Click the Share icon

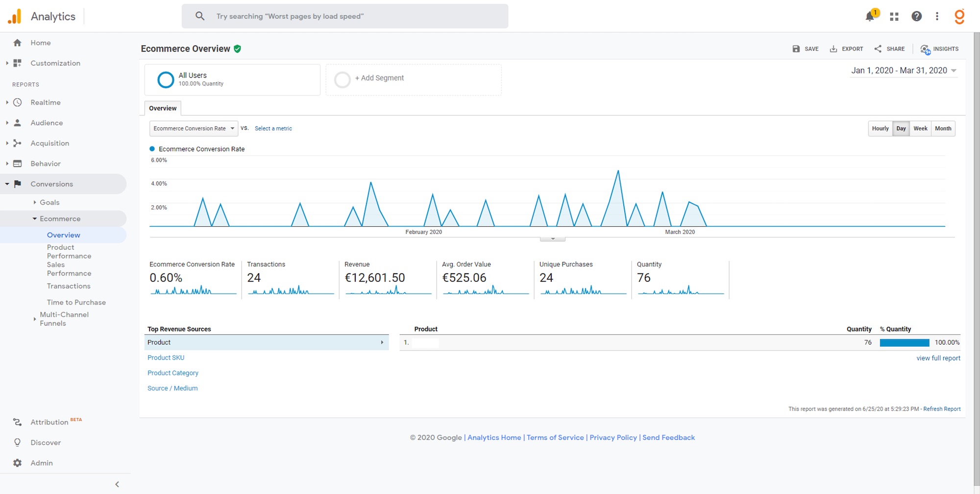(x=878, y=49)
